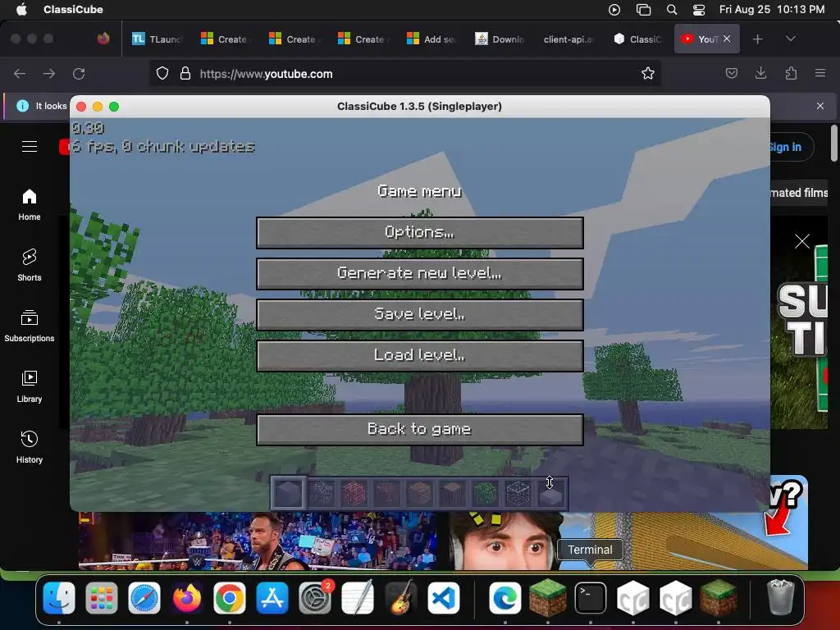Viewport: 840px width, 630px height.
Task: Select the wood planks hotbar slot
Action: click(419, 493)
